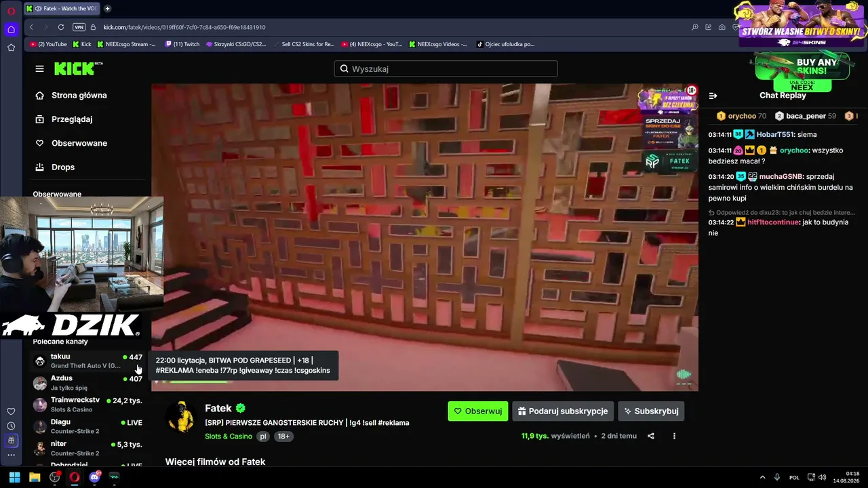This screenshot has height=488, width=868.
Task: Open the Przeglądaj page
Action: coord(71,119)
